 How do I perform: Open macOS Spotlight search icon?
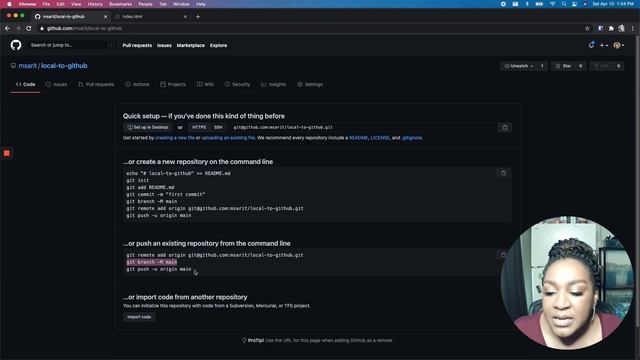tap(564, 4)
